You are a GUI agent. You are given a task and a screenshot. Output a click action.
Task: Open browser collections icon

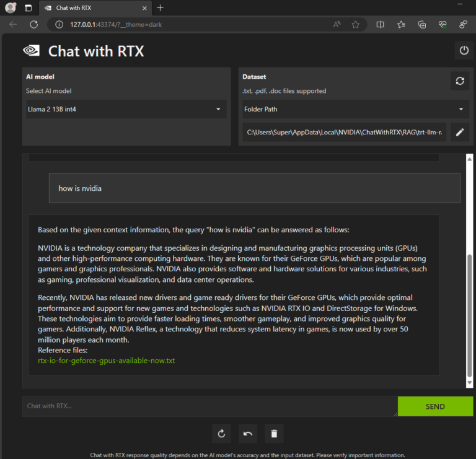click(421, 25)
